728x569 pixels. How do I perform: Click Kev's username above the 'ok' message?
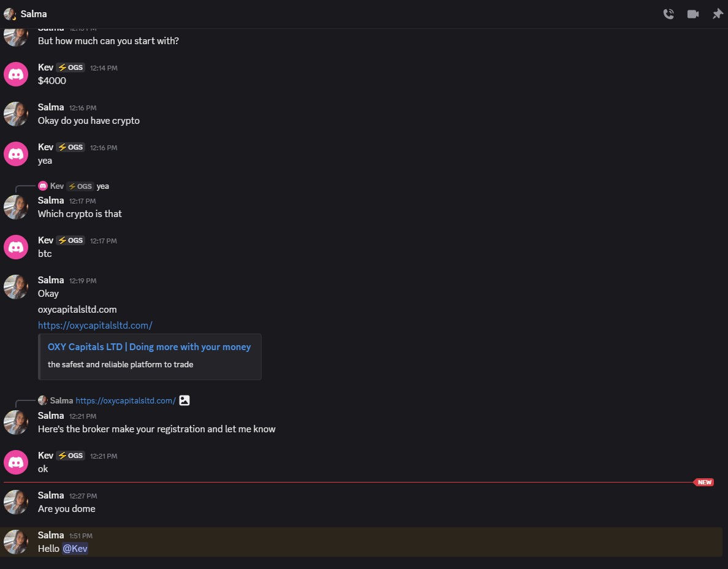[x=45, y=456]
